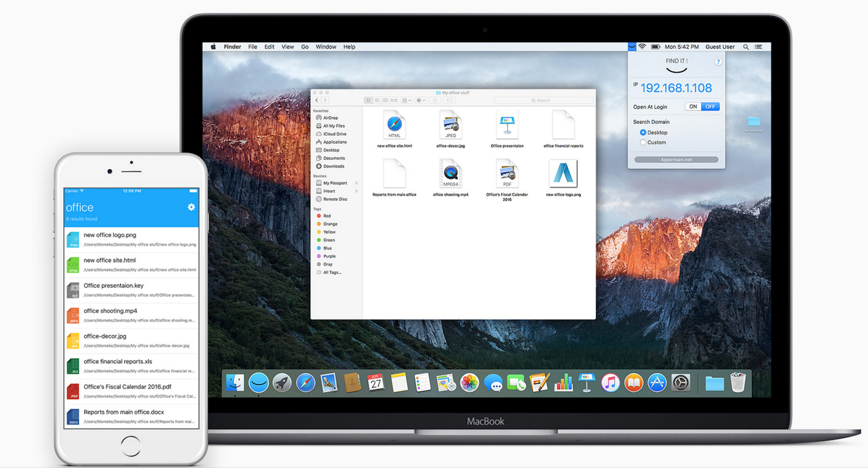Viewport: 868px width, 468px height.
Task: Select the Custom search domain radio
Action: [x=643, y=143]
